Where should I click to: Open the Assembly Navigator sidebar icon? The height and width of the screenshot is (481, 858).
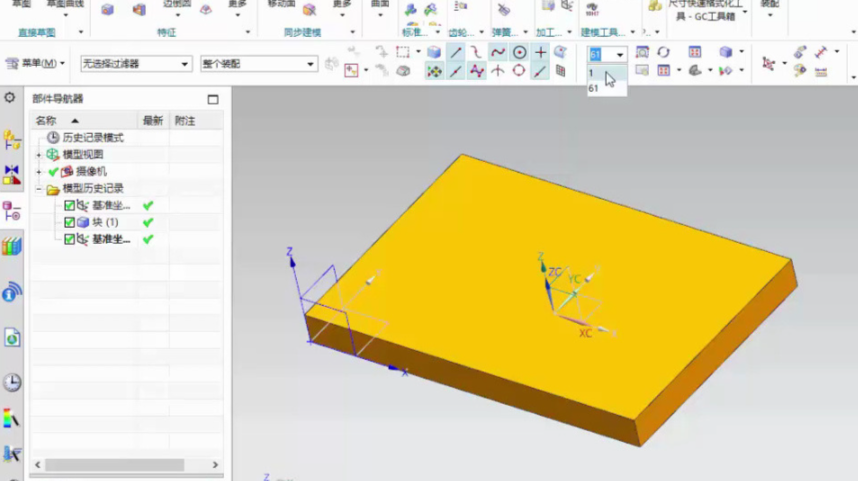[x=11, y=139]
